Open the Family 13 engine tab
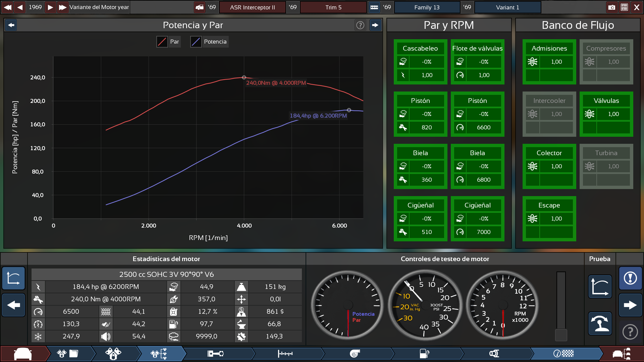 pos(427,7)
